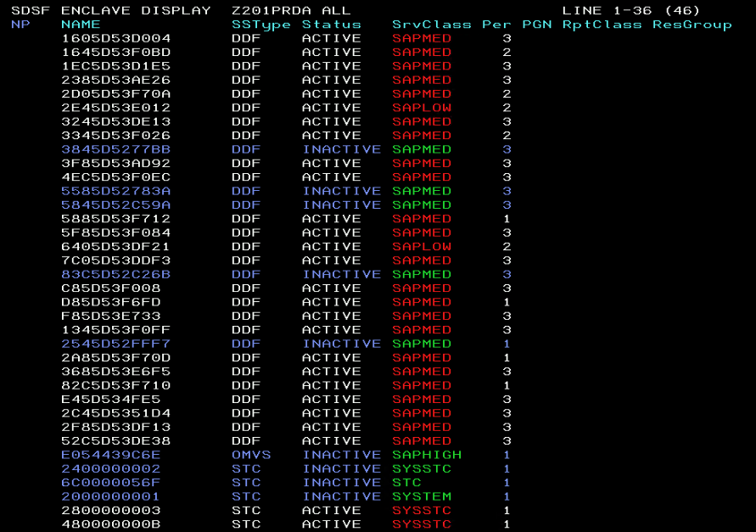
Task: Click INACTIVE status of 83C5D52C26B
Action: (342, 274)
